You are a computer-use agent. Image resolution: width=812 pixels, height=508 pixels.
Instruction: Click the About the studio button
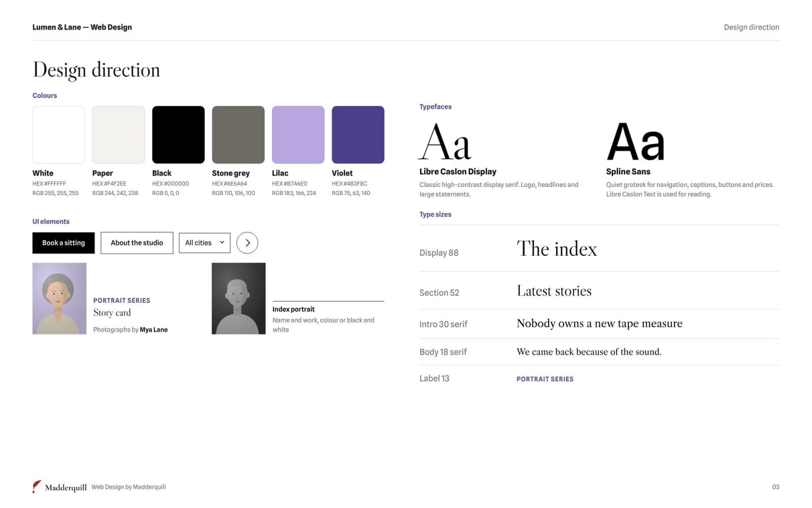(137, 243)
